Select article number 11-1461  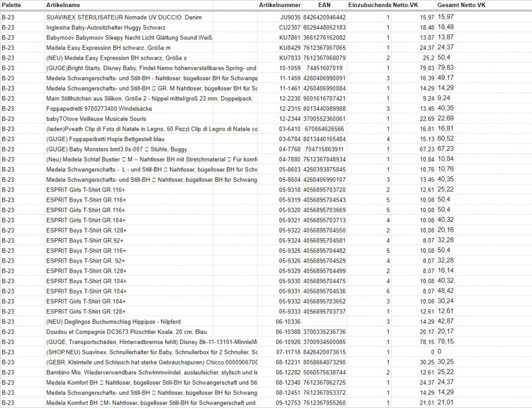click(x=290, y=88)
